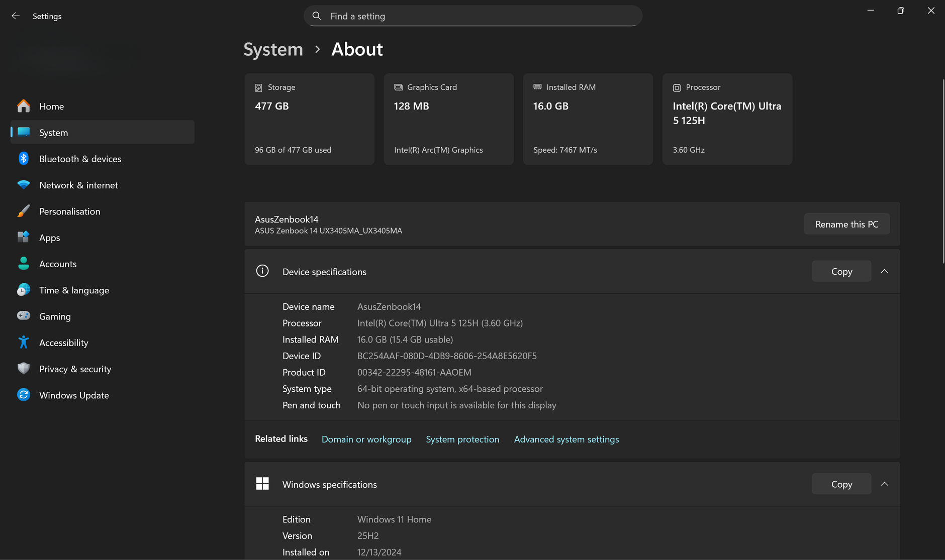Open the Apps settings page
Viewport: 945px width, 560px height.
[49, 238]
